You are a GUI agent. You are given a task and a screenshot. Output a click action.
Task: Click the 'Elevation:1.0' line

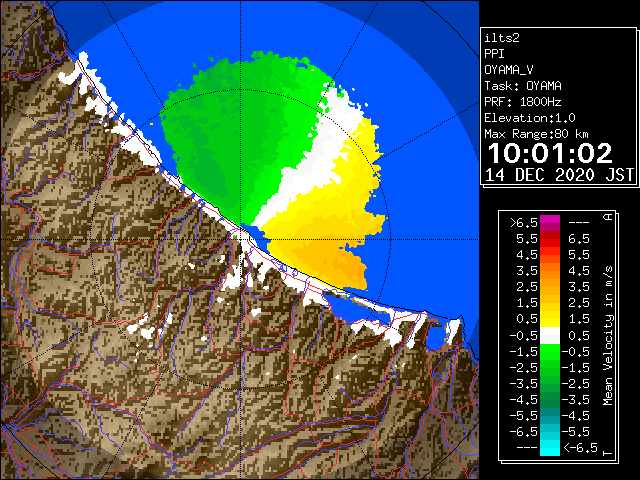click(530, 118)
